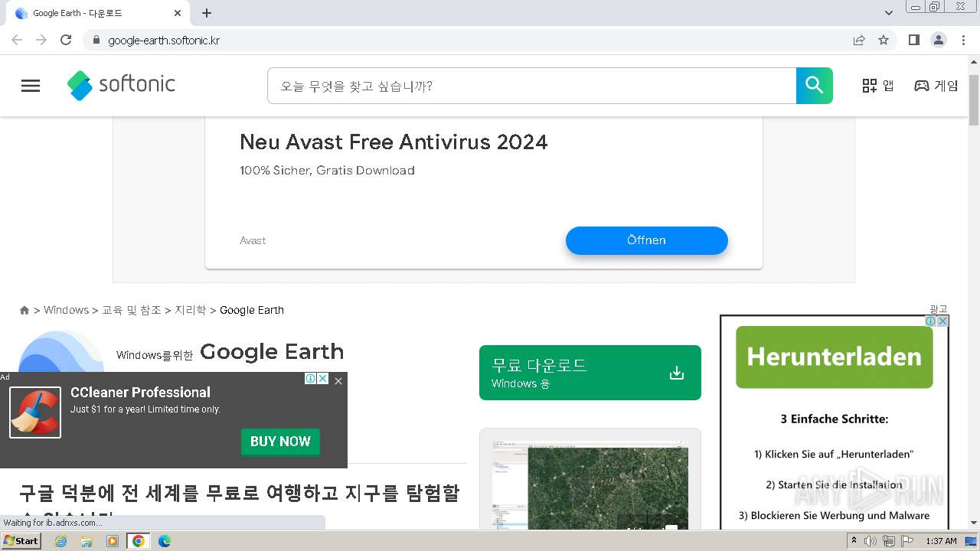980x551 pixels.
Task: Open Microsoft Edge from the taskbar
Action: point(164,541)
